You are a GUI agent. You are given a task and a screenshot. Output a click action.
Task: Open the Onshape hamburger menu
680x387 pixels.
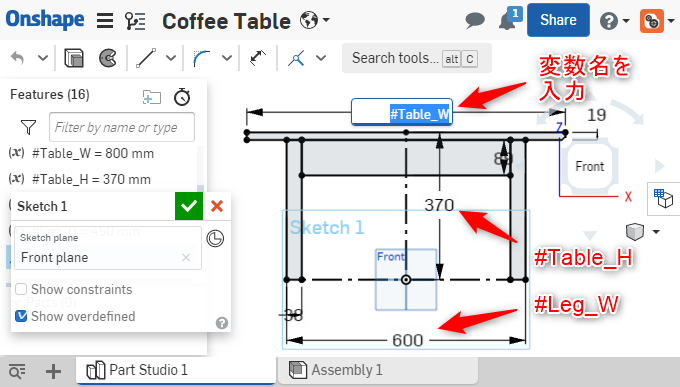105,20
